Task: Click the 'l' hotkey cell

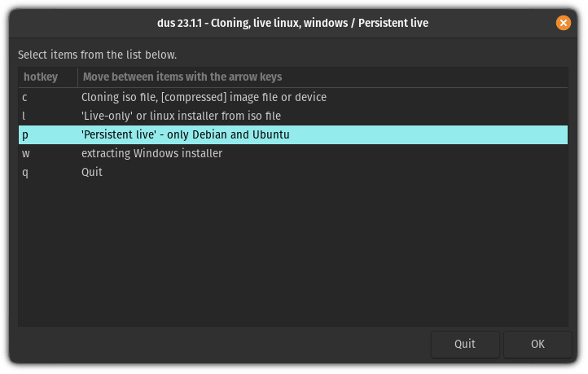Action: (25, 116)
